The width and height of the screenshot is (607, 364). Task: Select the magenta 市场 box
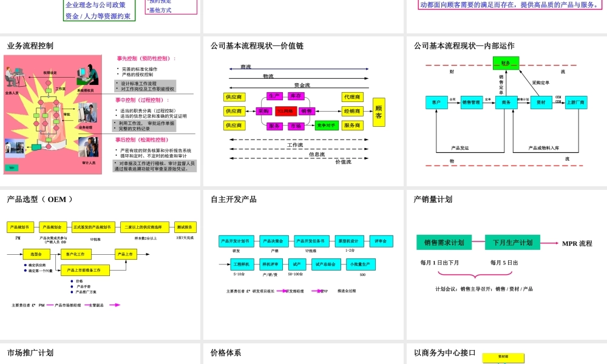296,126
